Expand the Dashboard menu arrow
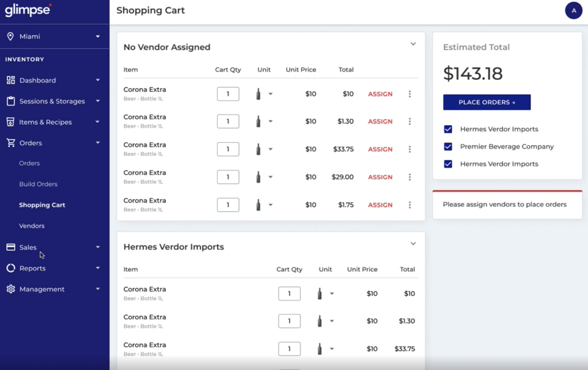Image resolution: width=588 pixels, height=370 pixels. (98, 80)
